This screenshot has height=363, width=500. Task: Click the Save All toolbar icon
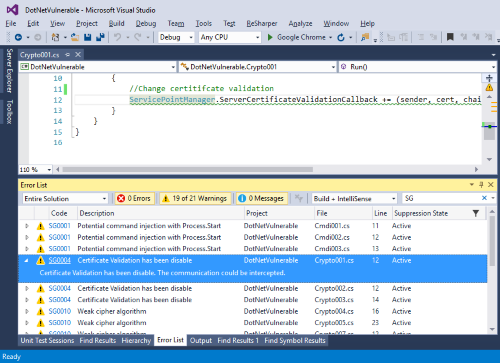coord(100,37)
